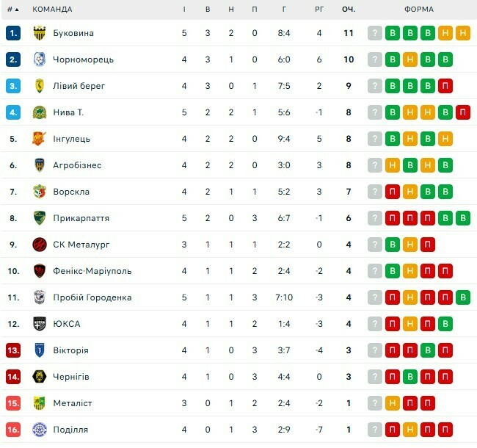Click the Буковина team logo

click(40, 33)
